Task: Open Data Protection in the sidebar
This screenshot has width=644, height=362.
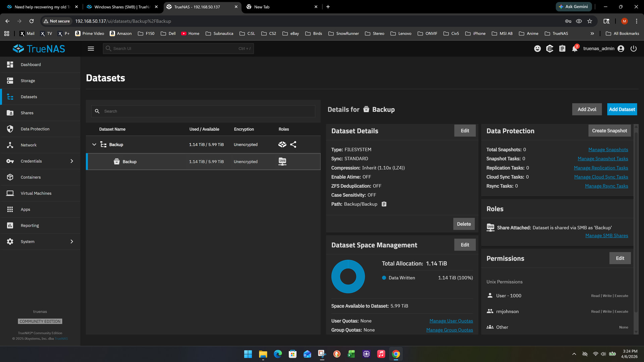Action: (40, 129)
